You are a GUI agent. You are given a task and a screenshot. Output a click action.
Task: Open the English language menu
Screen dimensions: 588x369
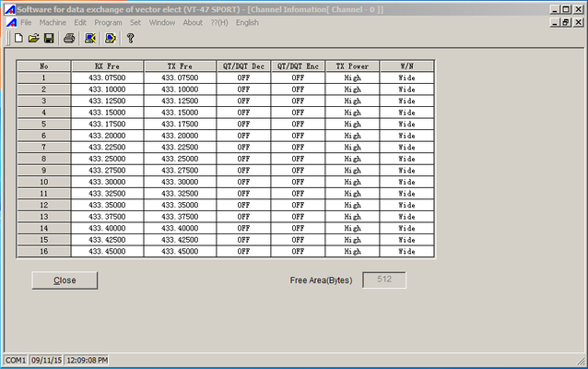pos(247,22)
